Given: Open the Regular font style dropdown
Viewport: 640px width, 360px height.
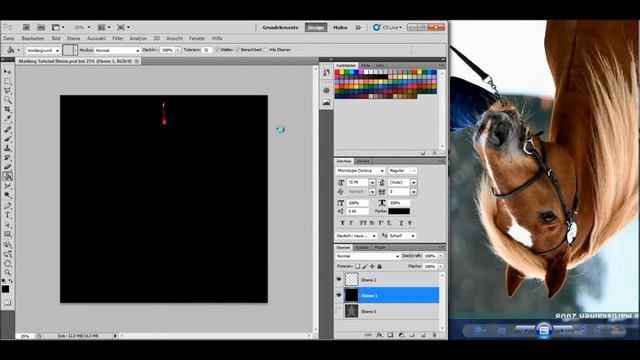Looking at the screenshot, I should [x=402, y=171].
